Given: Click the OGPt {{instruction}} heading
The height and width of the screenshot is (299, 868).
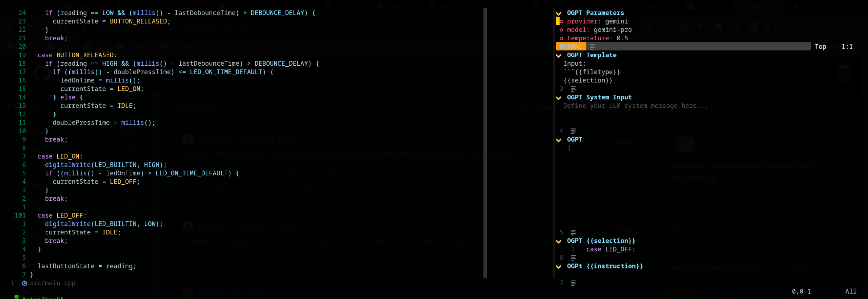Looking at the screenshot, I should point(605,266).
